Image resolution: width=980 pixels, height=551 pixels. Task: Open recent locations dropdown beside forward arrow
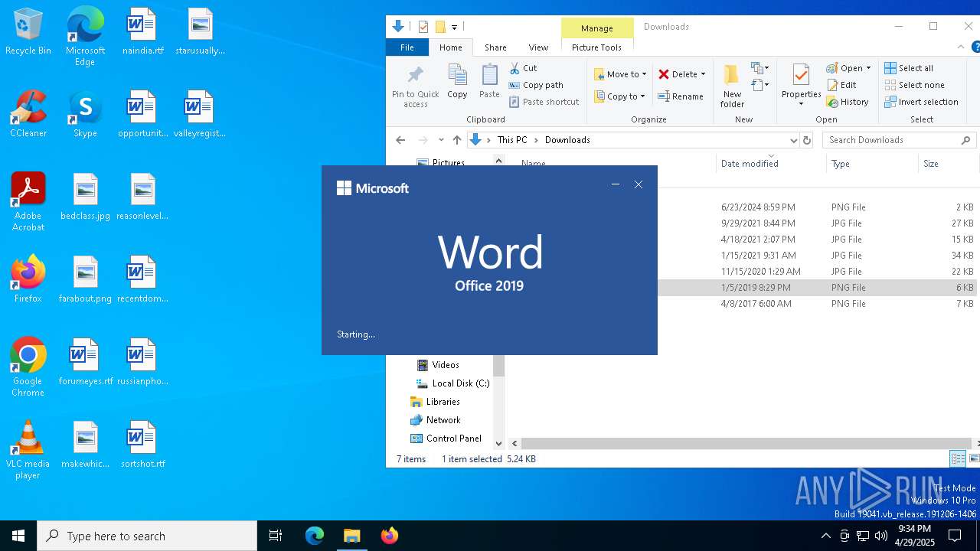(x=441, y=140)
